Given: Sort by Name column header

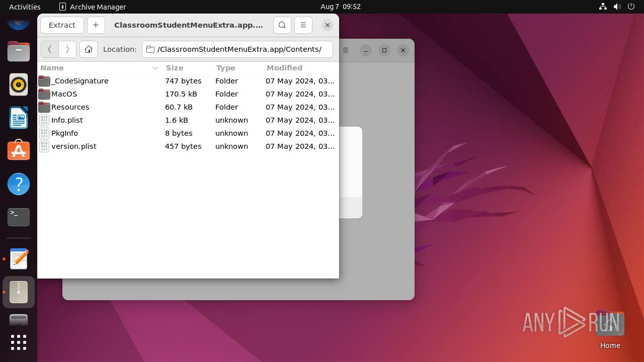Looking at the screenshot, I should pyautogui.click(x=99, y=68).
